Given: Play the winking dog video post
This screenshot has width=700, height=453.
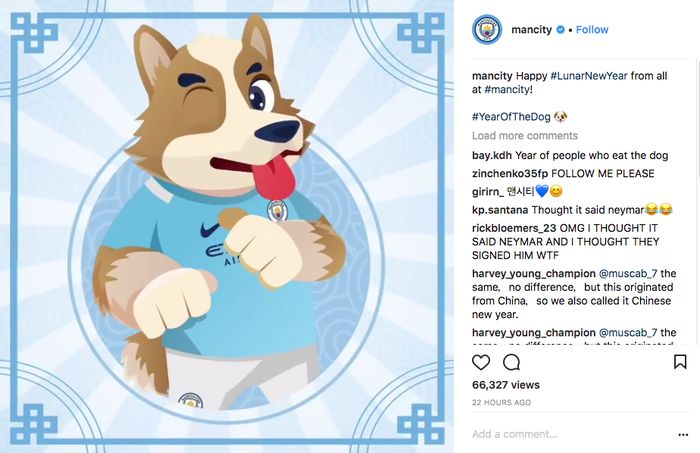Looking at the screenshot, I should 227,227.
